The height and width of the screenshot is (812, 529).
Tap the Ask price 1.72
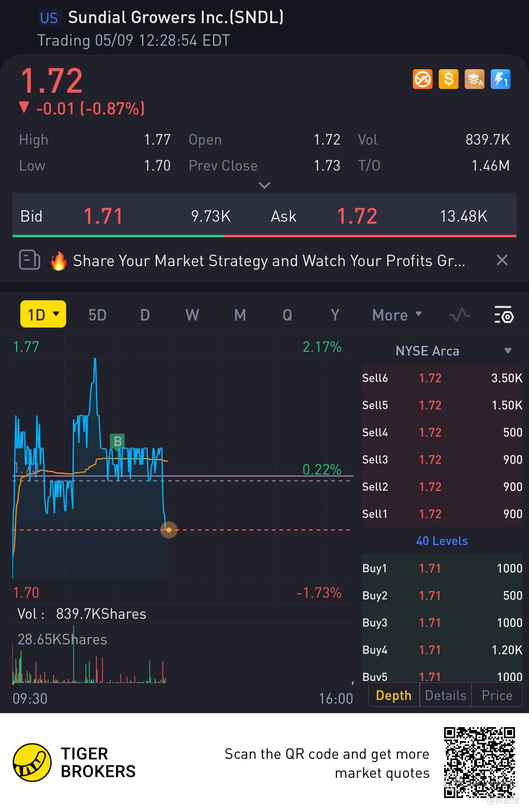(357, 216)
